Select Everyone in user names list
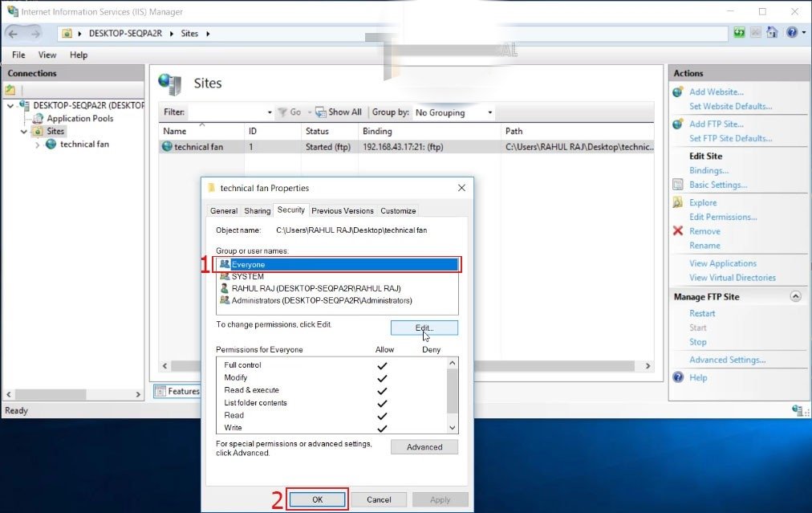Viewport: 812px width, 513px height. [x=338, y=264]
